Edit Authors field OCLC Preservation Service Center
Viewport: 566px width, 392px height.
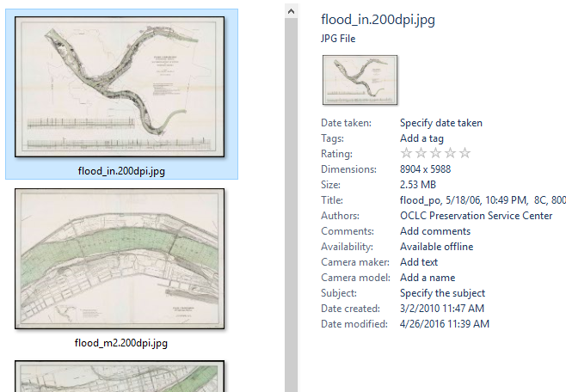[x=477, y=216]
